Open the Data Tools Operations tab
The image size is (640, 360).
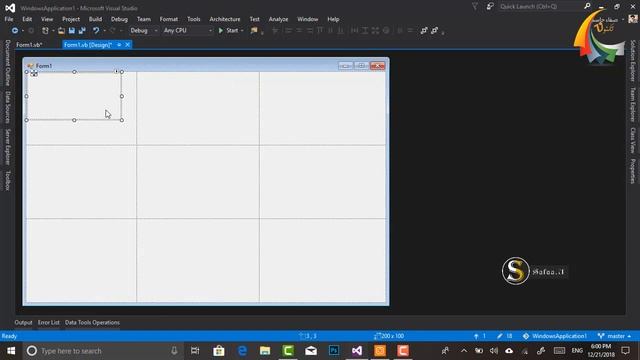click(x=92, y=322)
